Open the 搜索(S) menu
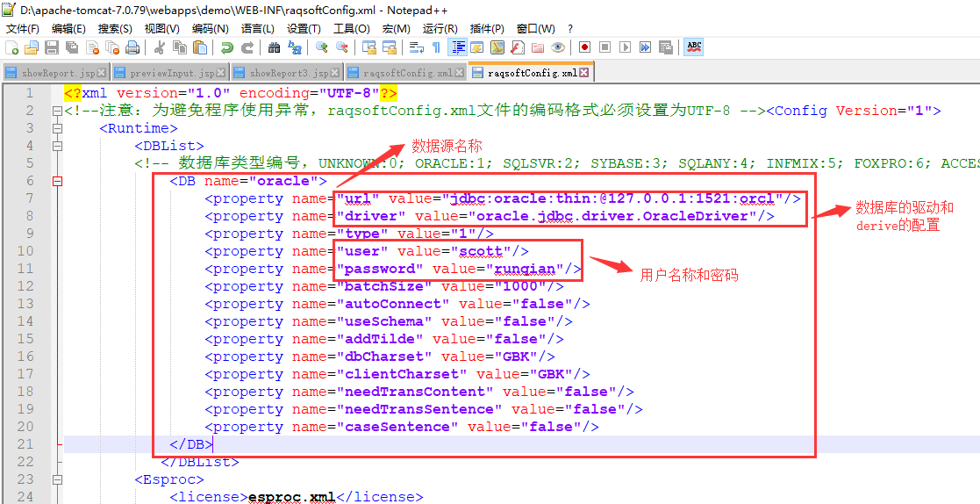The height and width of the screenshot is (504, 980). (115, 29)
